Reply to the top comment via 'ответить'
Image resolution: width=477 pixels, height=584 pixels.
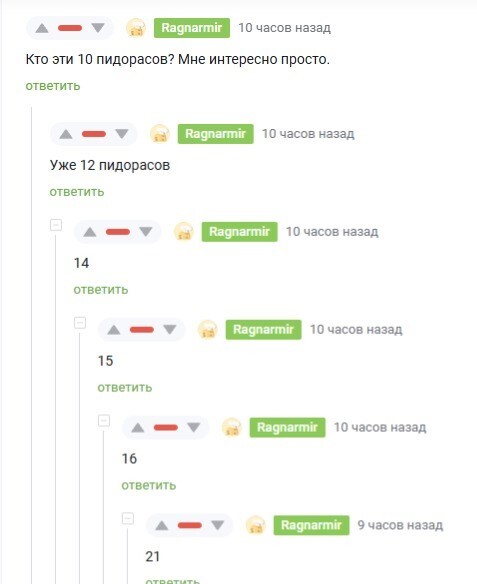pos(53,86)
